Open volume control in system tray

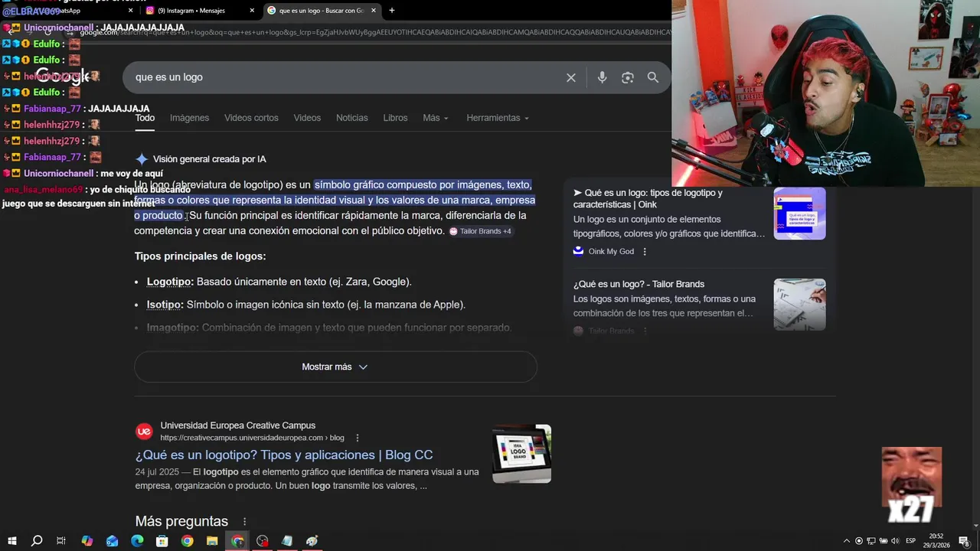[895, 541]
